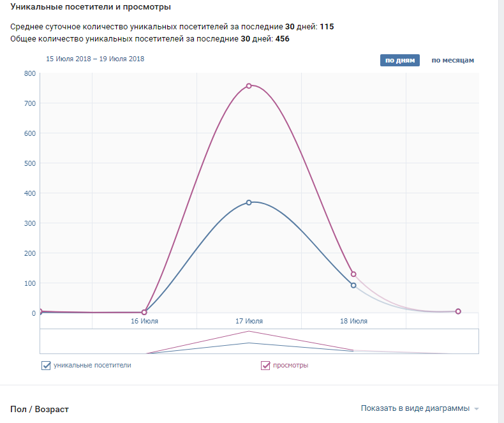Click the views peak point on 17 Июля
This screenshot has height=423, width=504.
[x=249, y=85]
